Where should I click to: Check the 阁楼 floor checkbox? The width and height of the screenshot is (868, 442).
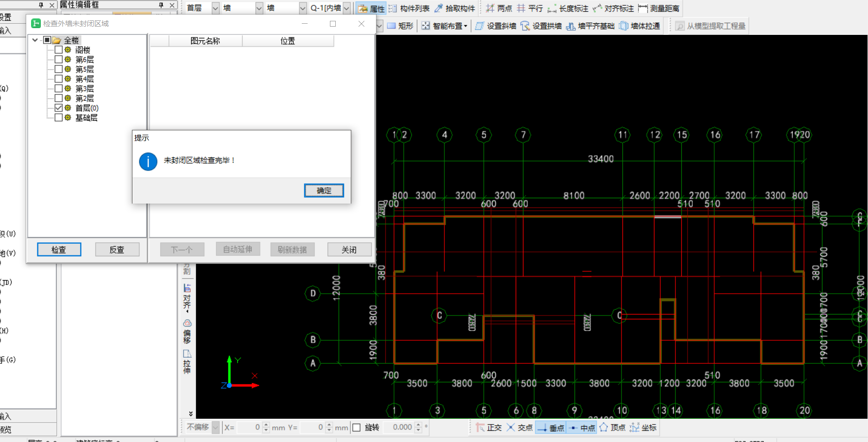pos(59,49)
